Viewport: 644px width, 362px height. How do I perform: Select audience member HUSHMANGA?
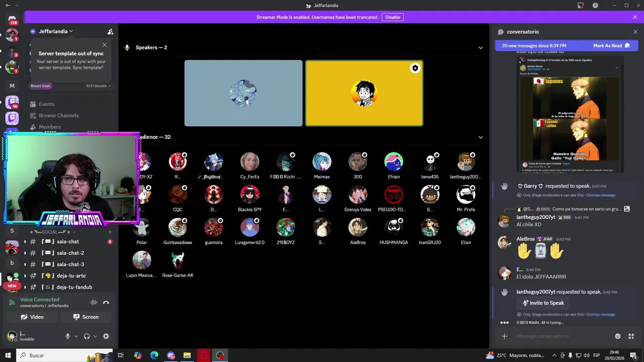click(x=393, y=231)
